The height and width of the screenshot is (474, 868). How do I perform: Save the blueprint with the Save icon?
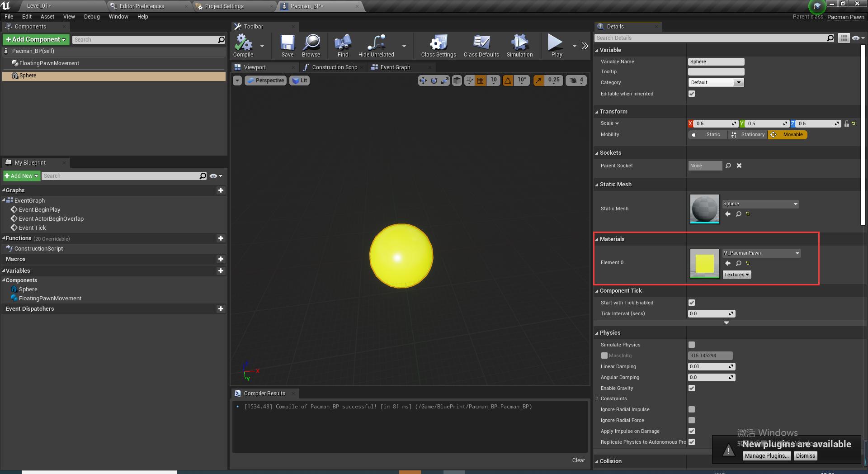point(287,45)
